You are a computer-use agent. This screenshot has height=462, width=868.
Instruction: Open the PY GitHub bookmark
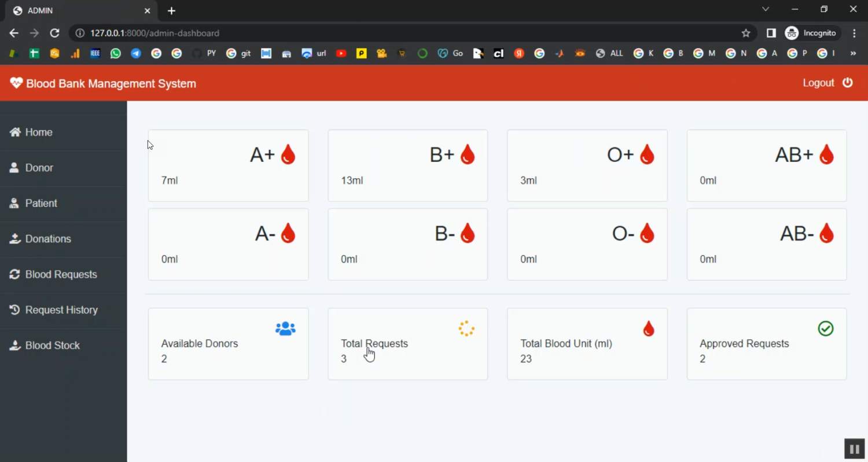[204, 53]
